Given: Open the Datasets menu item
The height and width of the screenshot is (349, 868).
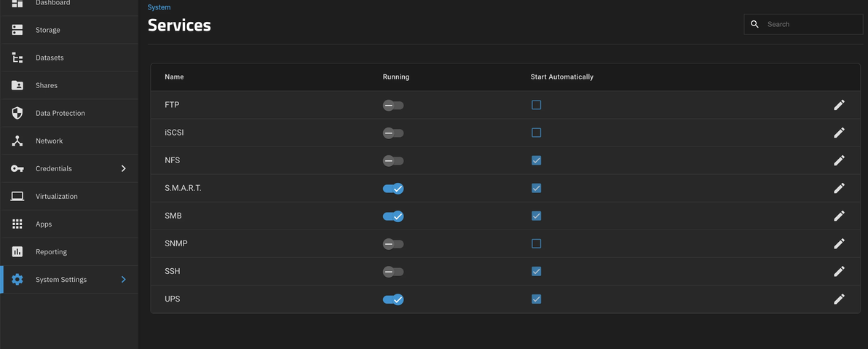Looking at the screenshot, I should [x=50, y=58].
